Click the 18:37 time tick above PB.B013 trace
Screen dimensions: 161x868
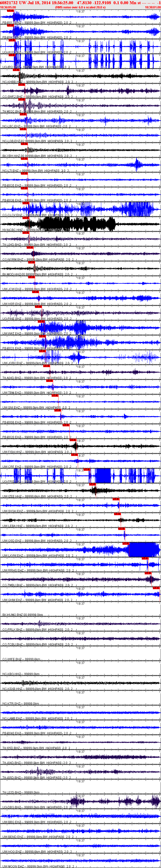[x=81, y=11]
